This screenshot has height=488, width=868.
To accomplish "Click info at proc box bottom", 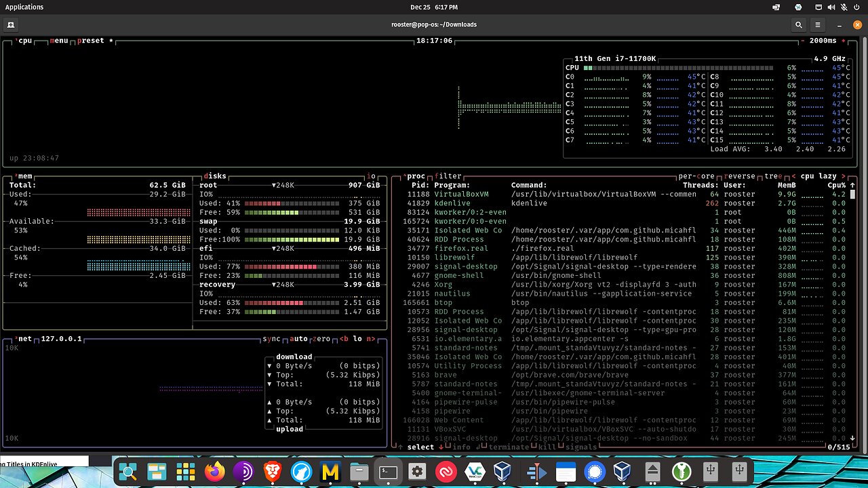I will pos(461,447).
